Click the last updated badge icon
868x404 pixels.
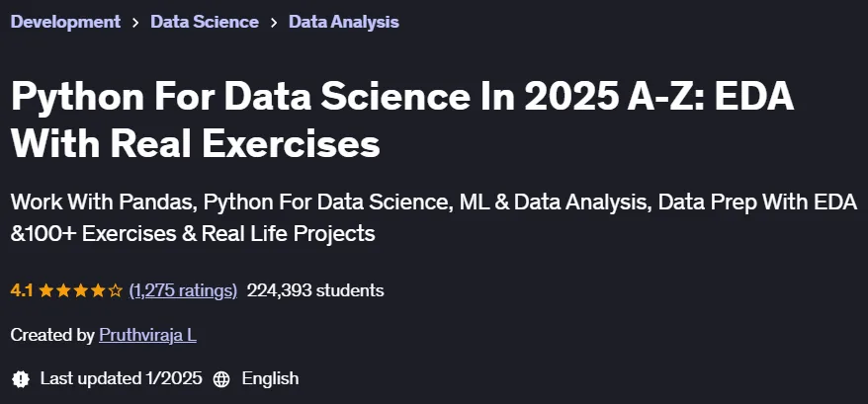(21, 379)
